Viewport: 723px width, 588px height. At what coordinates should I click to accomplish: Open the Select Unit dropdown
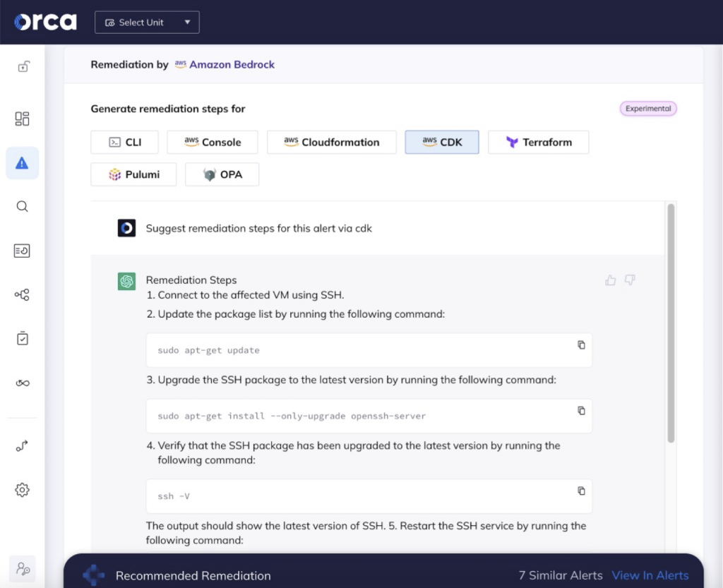tap(146, 22)
